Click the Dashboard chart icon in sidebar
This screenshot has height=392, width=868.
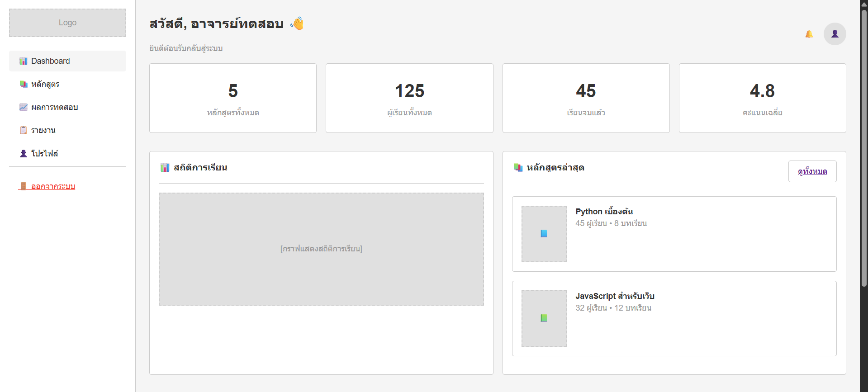click(x=24, y=61)
